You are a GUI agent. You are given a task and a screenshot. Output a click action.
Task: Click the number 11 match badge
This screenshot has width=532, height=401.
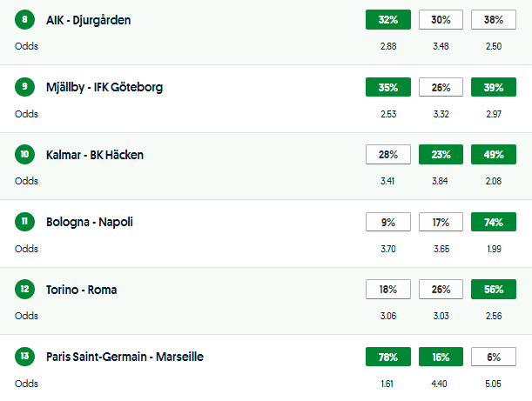coord(24,222)
